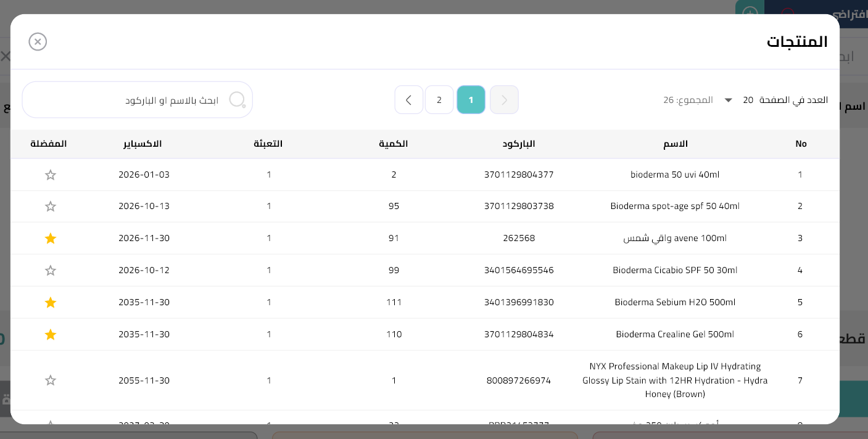Click barcode 3701129803738
This screenshot has width=868, height=439.
tap(519, 206)
